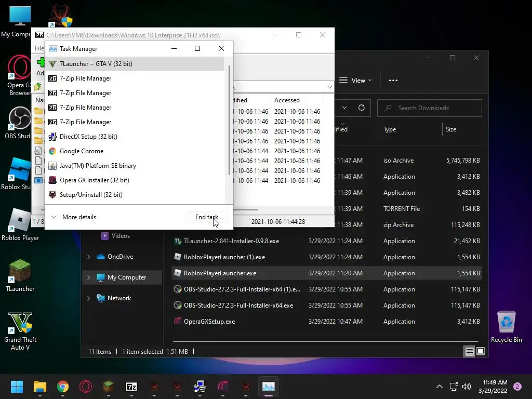Click the DirectX Setup icon in Task Manager
532x399 pixels.
[52, 137]
